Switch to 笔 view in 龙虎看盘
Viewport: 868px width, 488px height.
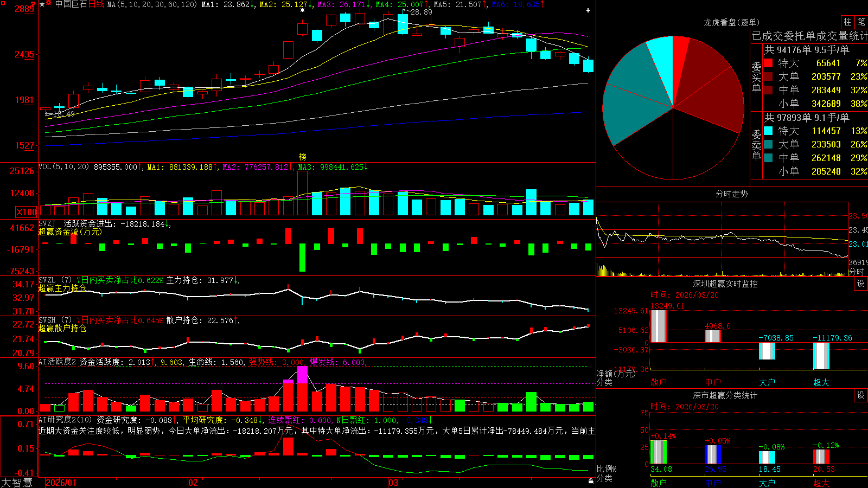tap(861, 22)
